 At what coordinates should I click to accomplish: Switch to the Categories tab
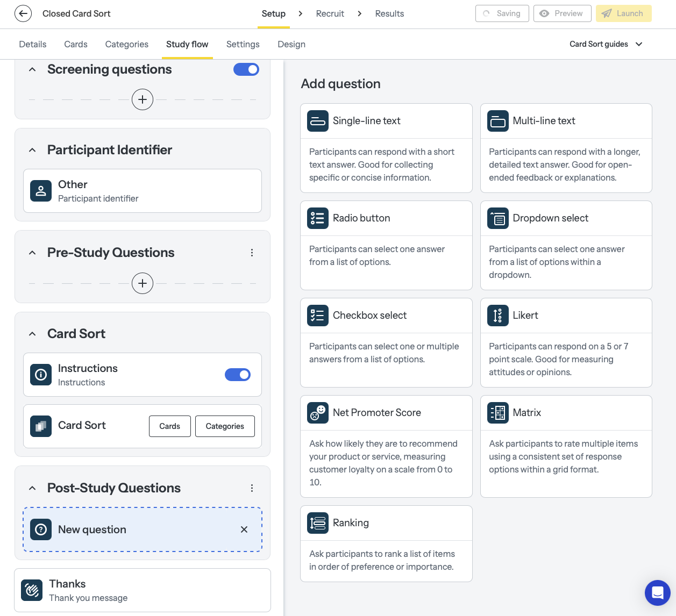click(x=126, y=44)
